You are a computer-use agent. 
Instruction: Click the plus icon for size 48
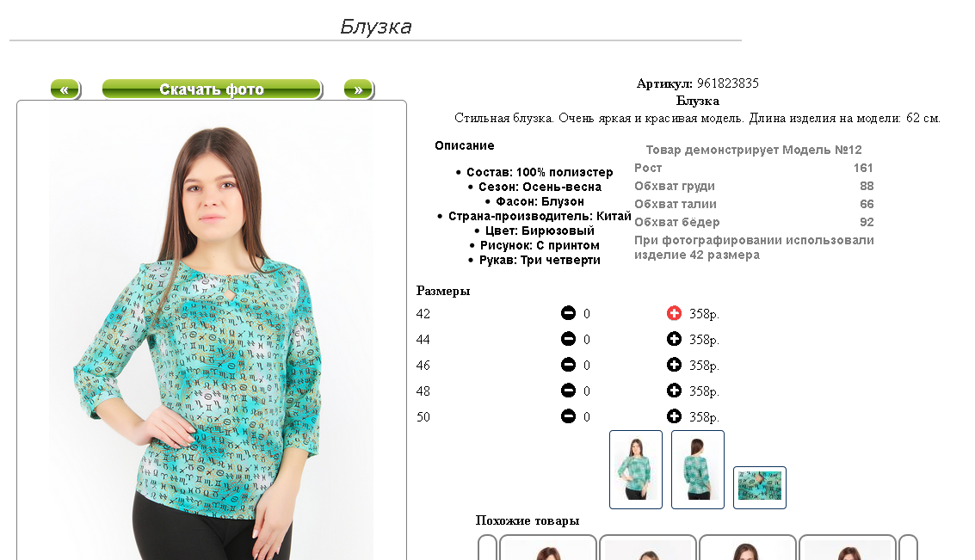pyautogui.click(x=674, y=391)
